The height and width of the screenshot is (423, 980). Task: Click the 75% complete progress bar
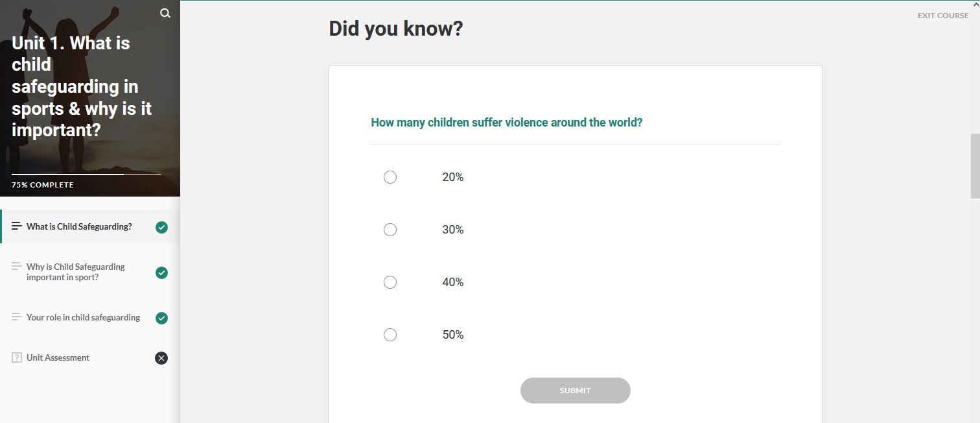tap(86, 175)
